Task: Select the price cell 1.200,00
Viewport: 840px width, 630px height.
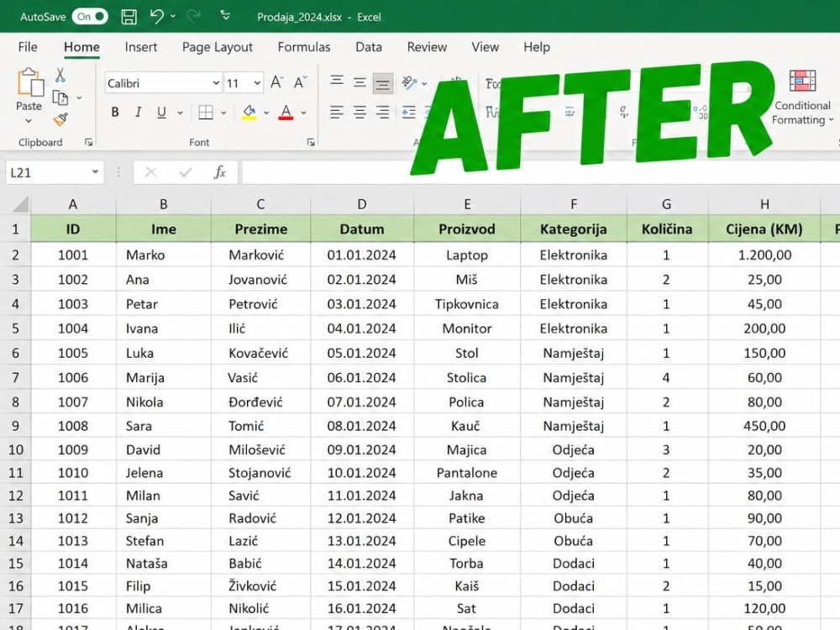Action: coord(764,255)
